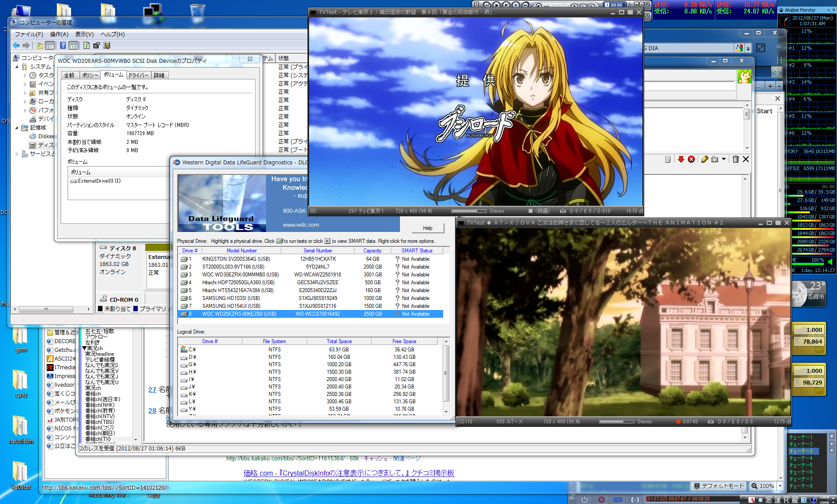
Task: Collapse 実況ch board category
Action: coord(84,348)
